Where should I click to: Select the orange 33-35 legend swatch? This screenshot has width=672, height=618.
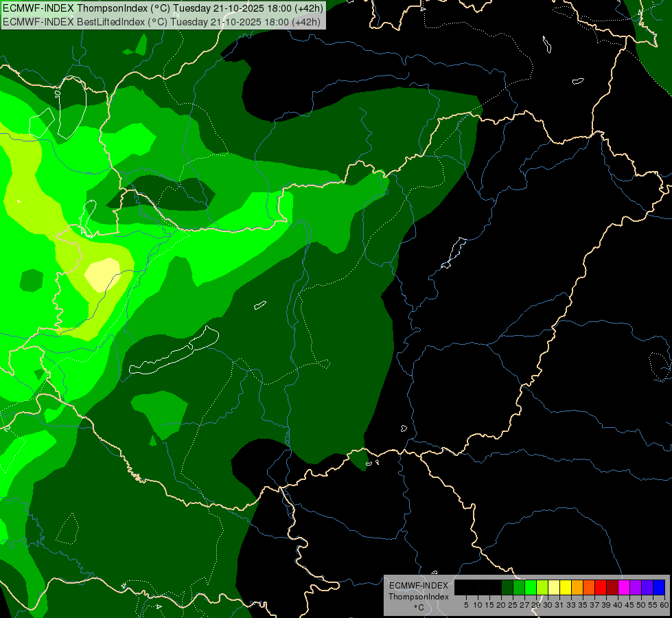click(577, 587)
